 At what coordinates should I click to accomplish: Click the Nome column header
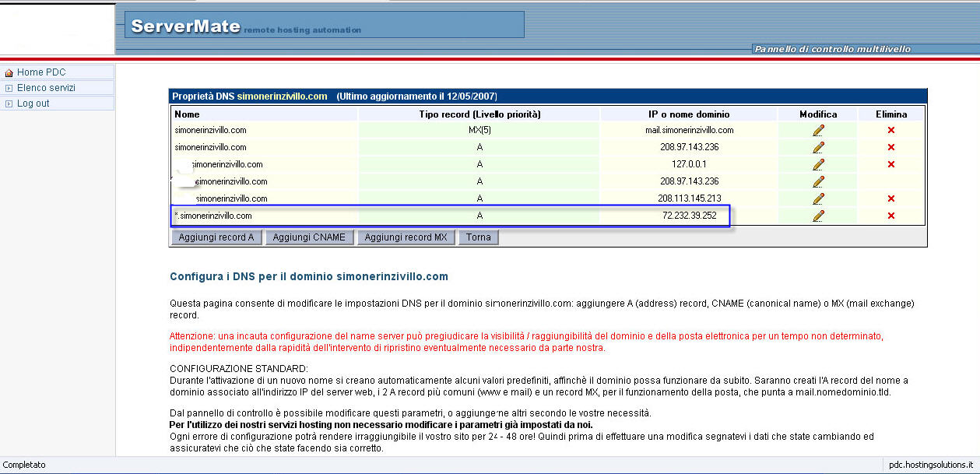click(x=265, y=114)
